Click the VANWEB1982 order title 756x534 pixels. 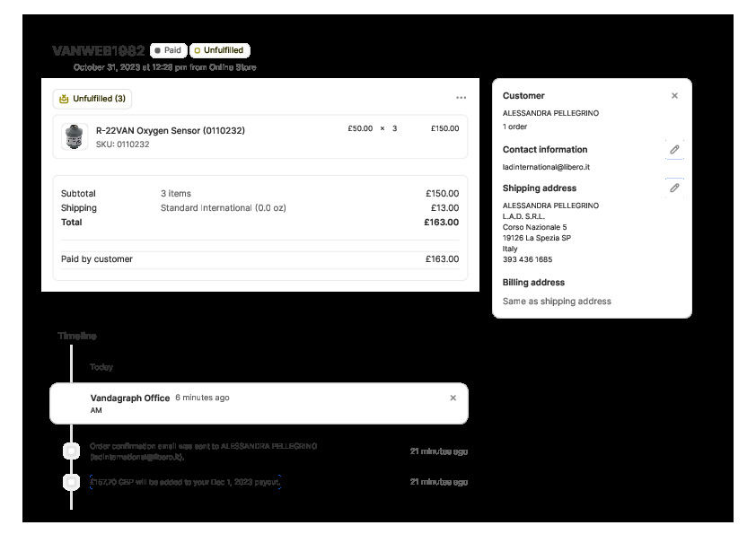click(98, 51)
